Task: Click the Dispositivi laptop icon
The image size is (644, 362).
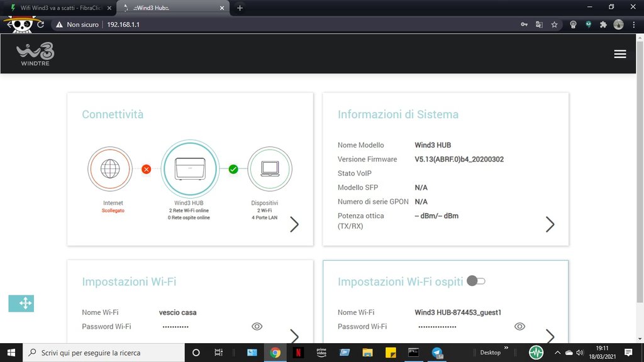Action: point(270,168)
